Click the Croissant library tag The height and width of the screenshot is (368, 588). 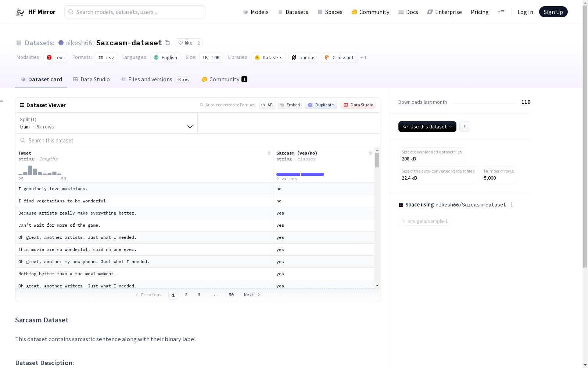(339, 57)
